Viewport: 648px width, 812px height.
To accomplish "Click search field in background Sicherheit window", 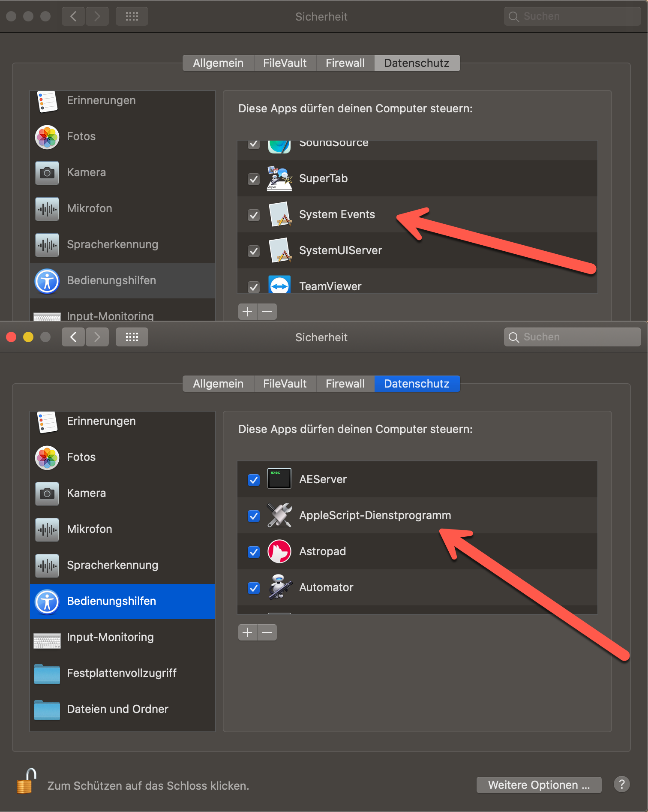I will pyautogui.click(x=572, y=16).
